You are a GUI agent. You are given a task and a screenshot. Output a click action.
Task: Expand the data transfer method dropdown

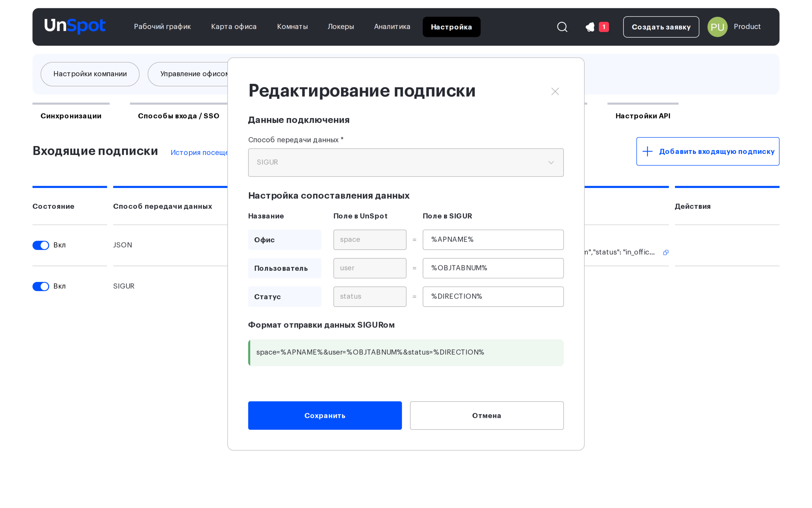click(x=406, y=162)
